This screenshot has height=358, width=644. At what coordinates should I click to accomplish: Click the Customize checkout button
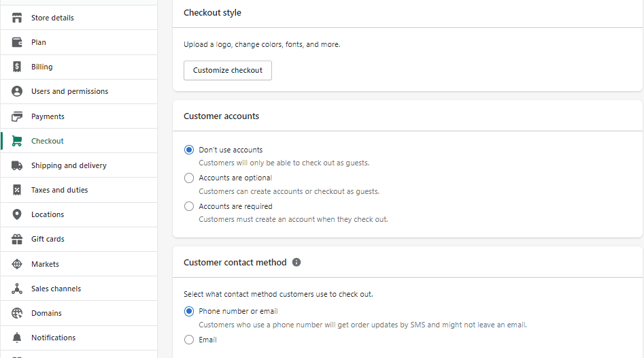click(228, 70)
